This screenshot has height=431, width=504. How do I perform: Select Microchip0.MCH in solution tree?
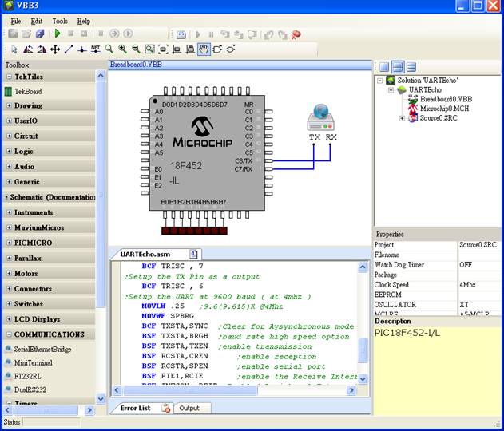(444, 109)
